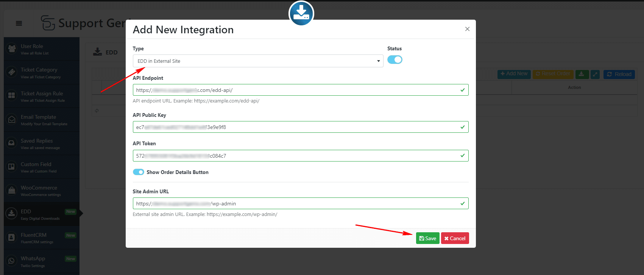Save the new integration
This screenshot has height=275, width=644.
tap(428, 238)
